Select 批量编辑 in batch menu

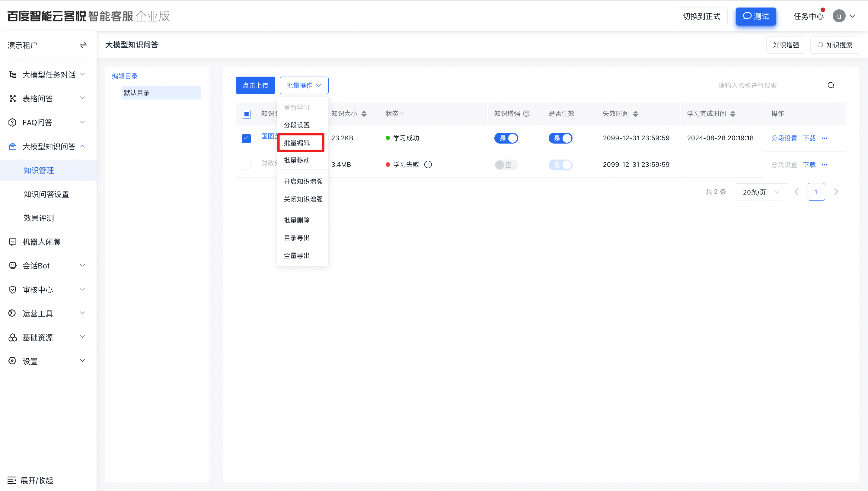(303, 143)
